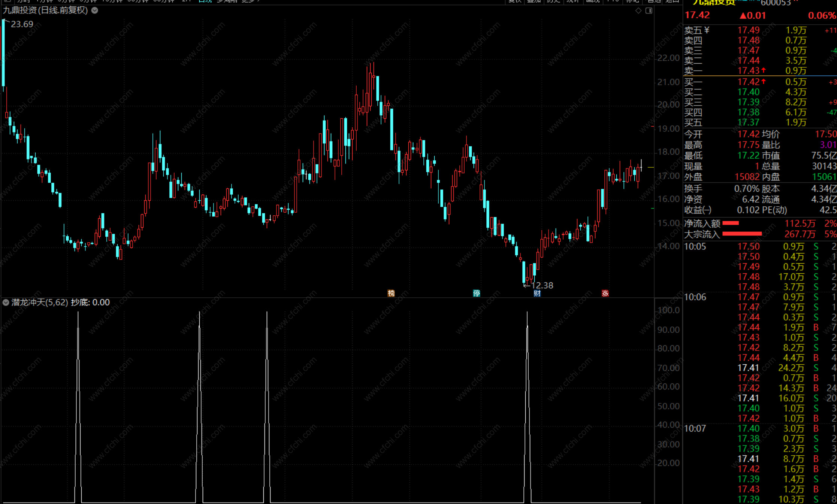Click the 买五 17.37 order book row
This screenshot has height=504, width=837.
point(749,122)
